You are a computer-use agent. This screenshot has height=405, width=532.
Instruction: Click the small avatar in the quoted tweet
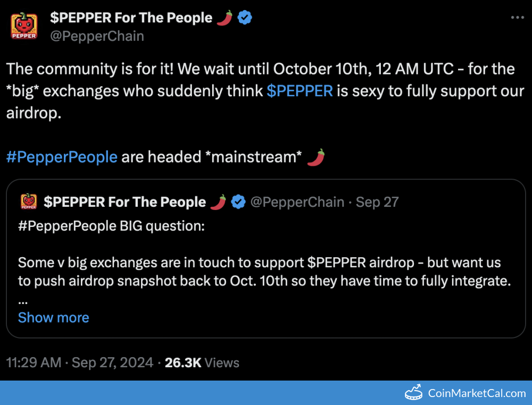pyautogui.click(x=29, y=202)
